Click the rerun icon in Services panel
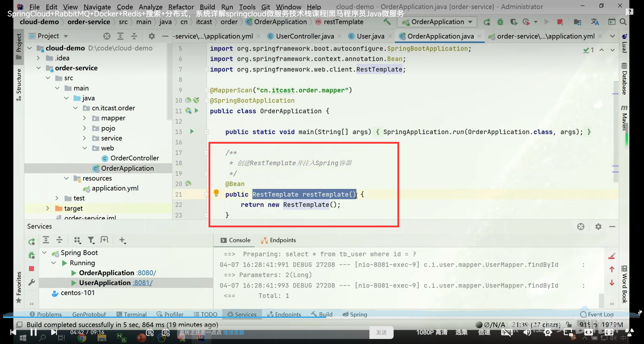This screenshot has height=344, width=644. coord(32,241)
